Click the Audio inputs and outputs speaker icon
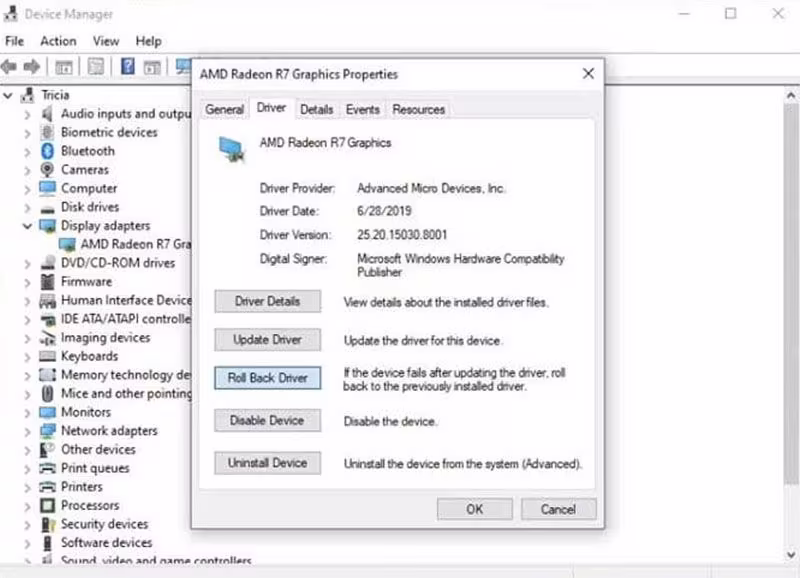Viewport: 800px width, 578px height. coord(47,114)
